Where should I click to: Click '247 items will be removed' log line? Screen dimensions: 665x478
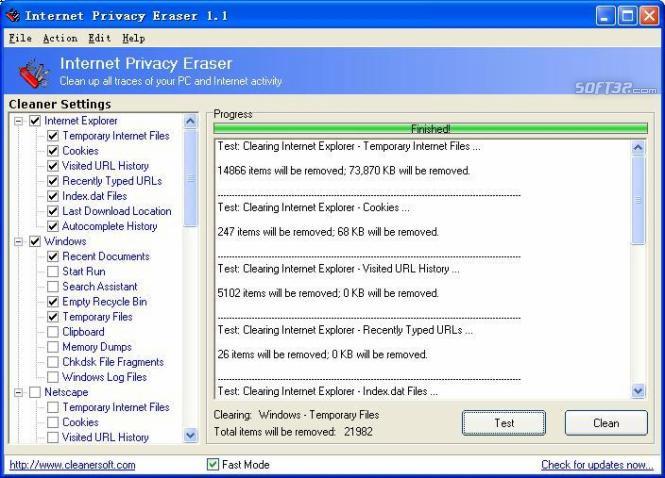(x=328, y=232)
